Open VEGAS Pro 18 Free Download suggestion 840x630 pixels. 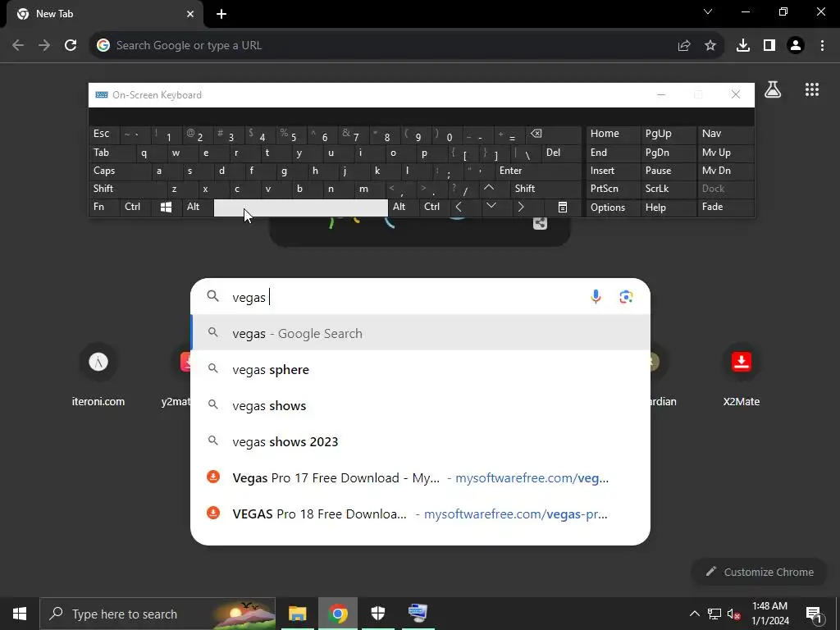pos(421,514)
